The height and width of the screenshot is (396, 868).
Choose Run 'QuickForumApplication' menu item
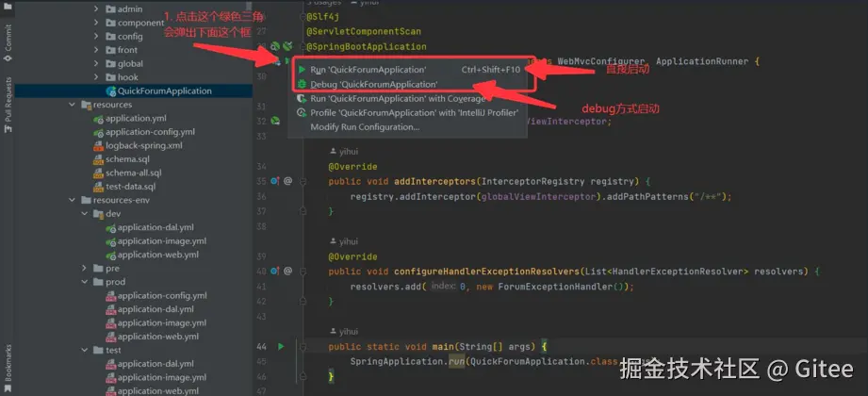tap(409, 70)
